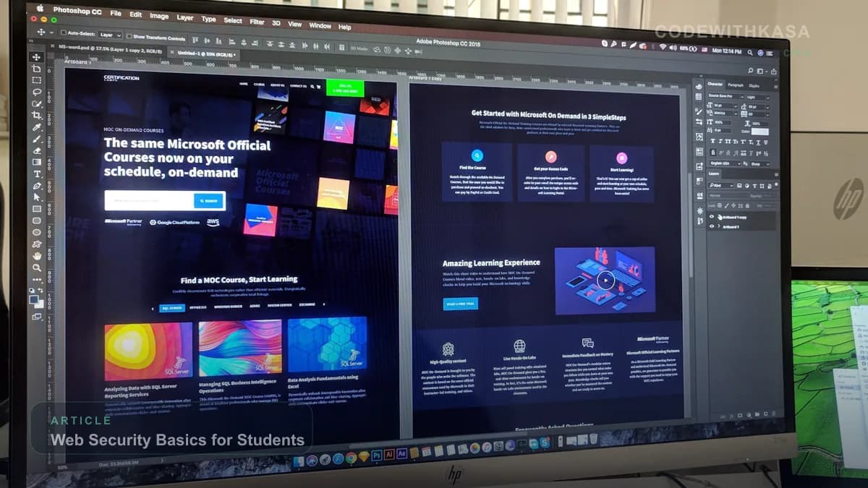Viewport: 868px width, 488px height.
Task: Open the Auto-Select Layer dropdown
Action: pos(111,35)
